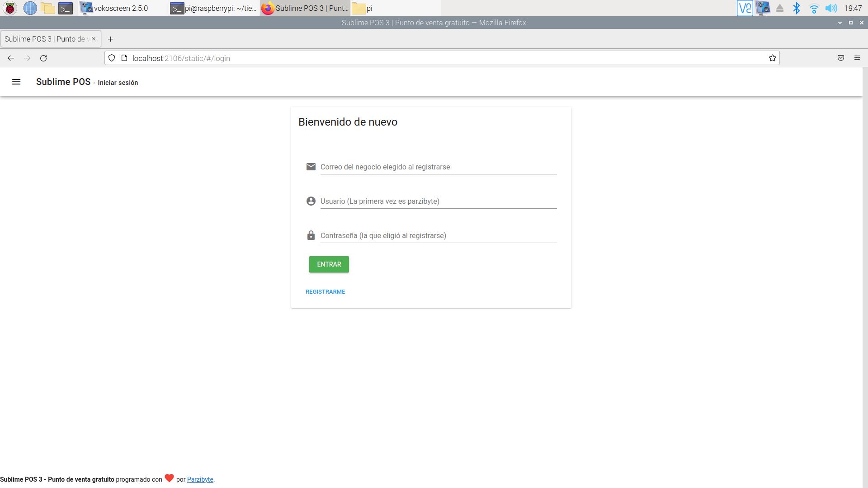Click the volume speaker tray icon
The width and height of the screenshot is (868, 488).
pyautogui.click(x=830, y=8)
